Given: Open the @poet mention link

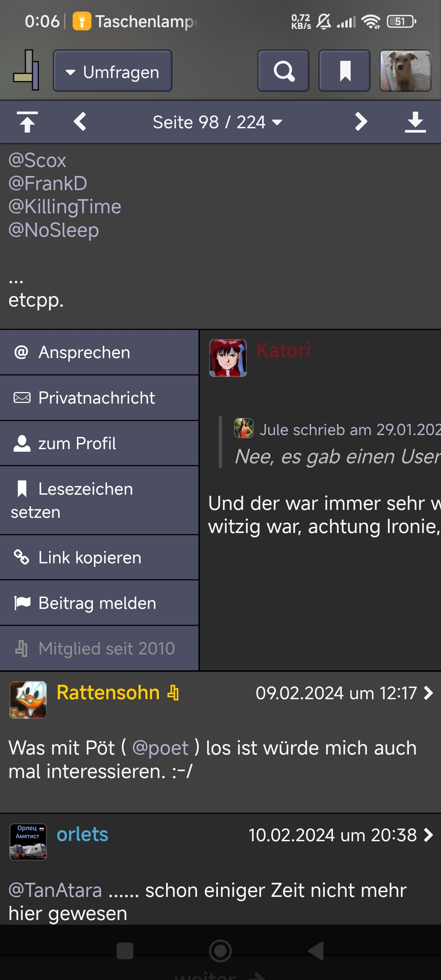Looking at the screenshot, I should point(160,748).
